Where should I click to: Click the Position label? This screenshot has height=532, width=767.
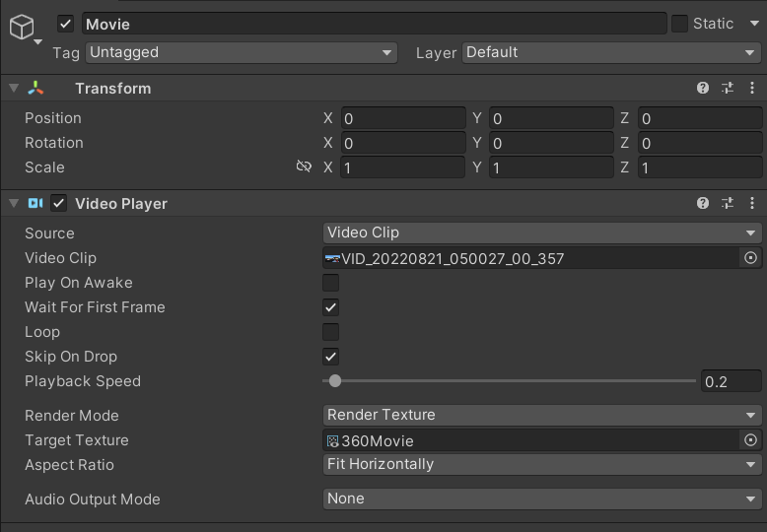(x=53, y=118)
